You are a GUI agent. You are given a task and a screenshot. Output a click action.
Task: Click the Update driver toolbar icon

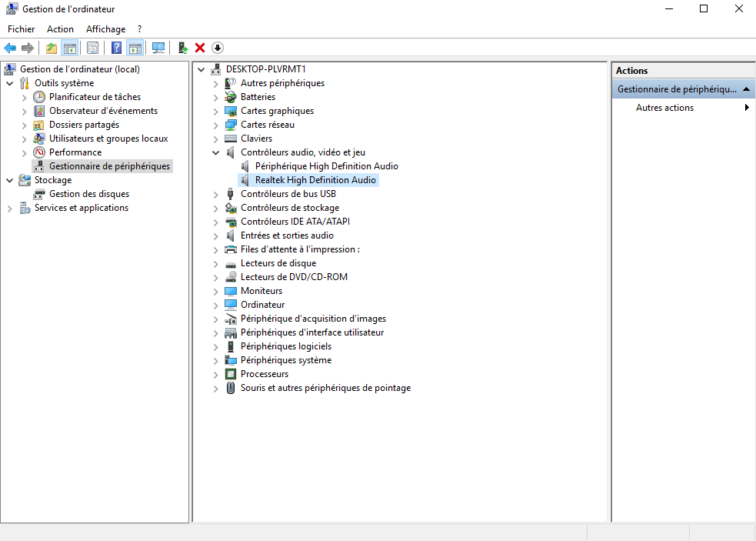point(183,48)
